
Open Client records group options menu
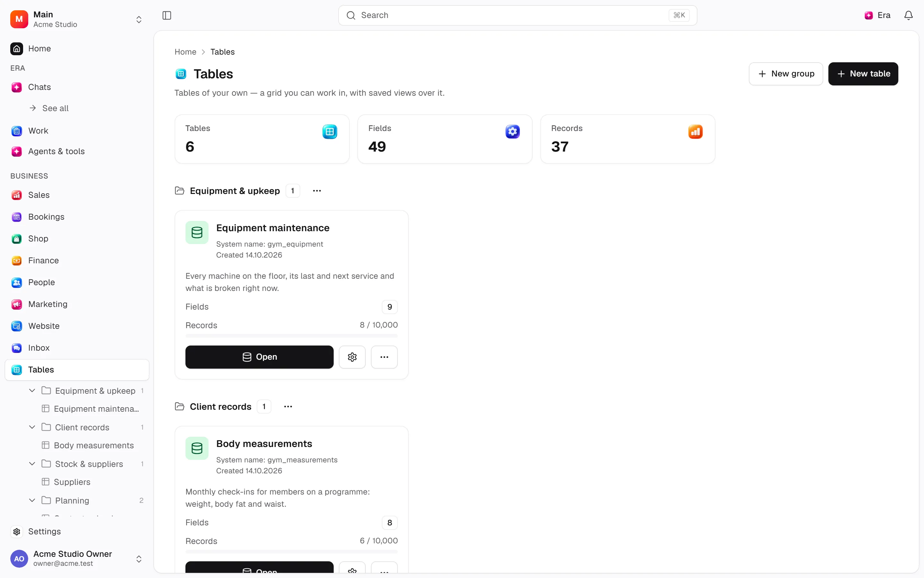288,406
